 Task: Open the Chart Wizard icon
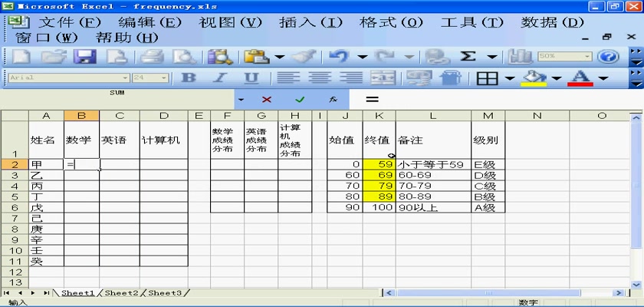pos(521,57)
